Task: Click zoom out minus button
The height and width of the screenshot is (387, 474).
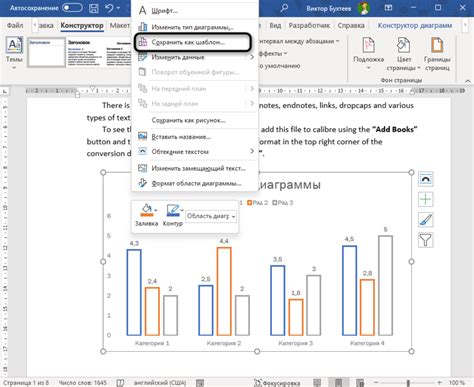Action: pos(376,383)
